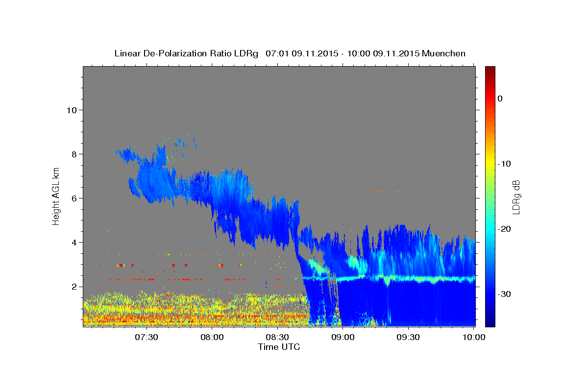Click the "LDRg dB" colorbar label

[x=516, y=196]
